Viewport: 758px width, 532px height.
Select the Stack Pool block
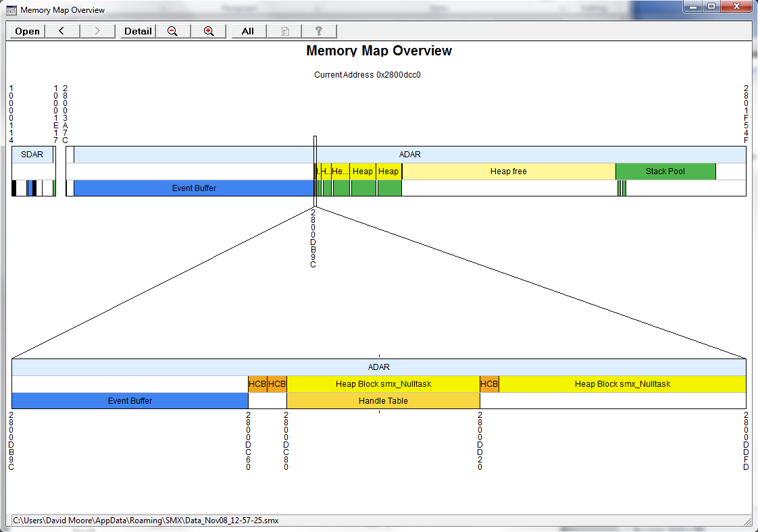tap(665, 171)
